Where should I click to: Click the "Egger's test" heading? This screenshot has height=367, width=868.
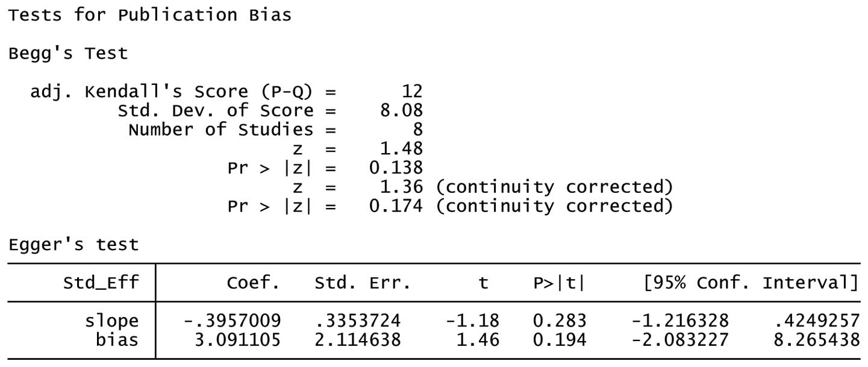click(73, 245)
